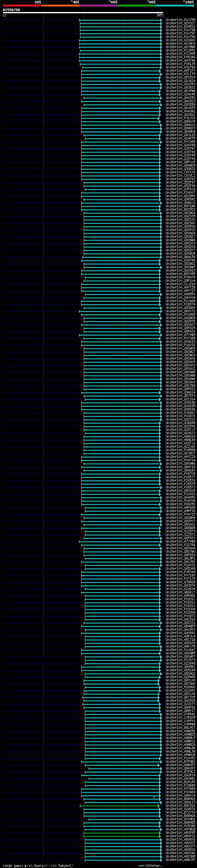Open hit UniRef100_P26577
The height and width of the screenshot is (868, 197).
(180, 477)
